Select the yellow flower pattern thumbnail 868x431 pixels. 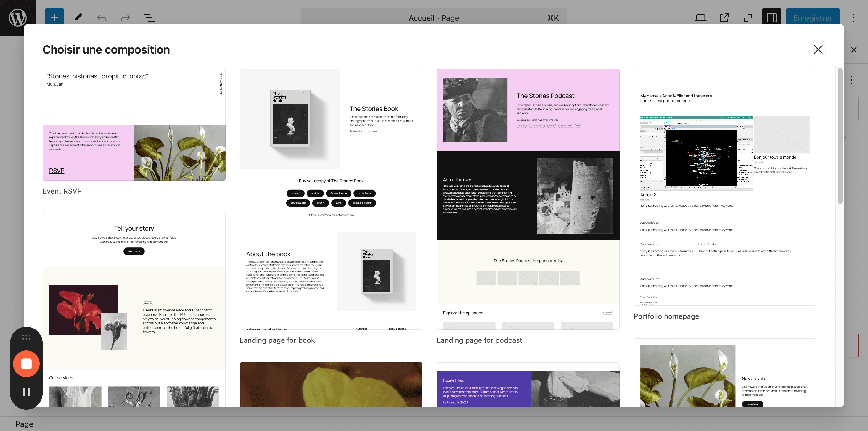click(331, 385)
